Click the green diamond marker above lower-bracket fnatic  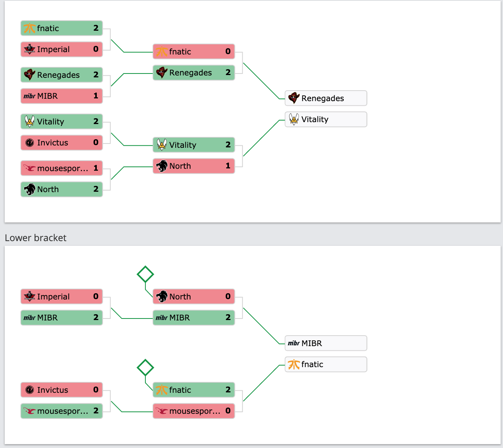145,367
